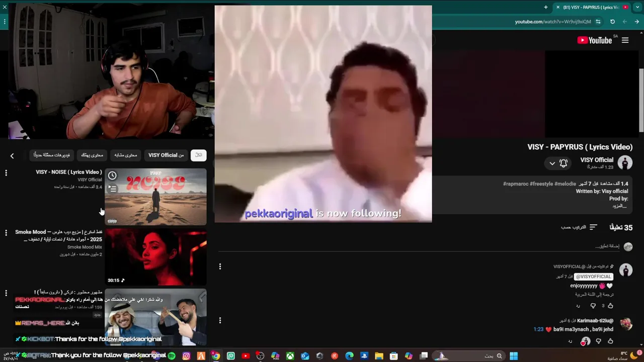Click the YouTube logo to go home

(595, 40)
